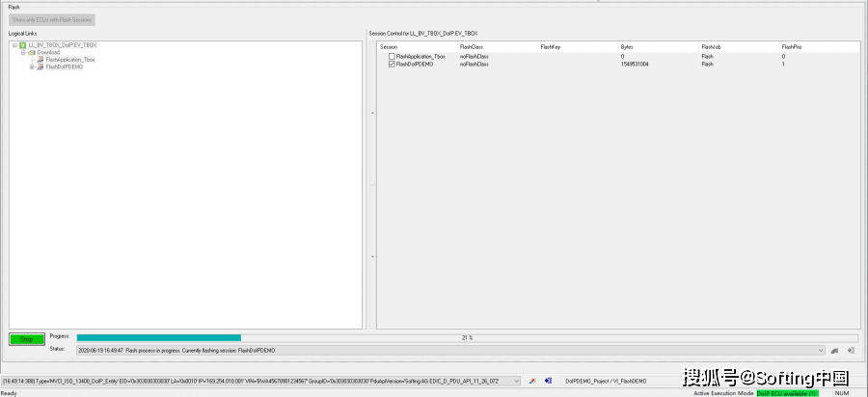Click the Show only ECUs with Flash Sessions button

pyautogui.click(x=52, y=20)
